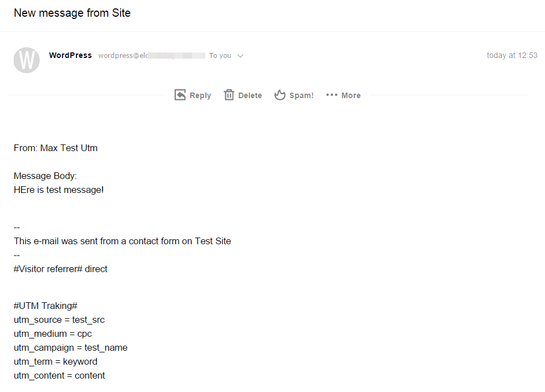Image resolution: width=545 pixels, height=392 pixels.
Task: Click the 'To you' recipient text
Action: (x=220, y=56)
